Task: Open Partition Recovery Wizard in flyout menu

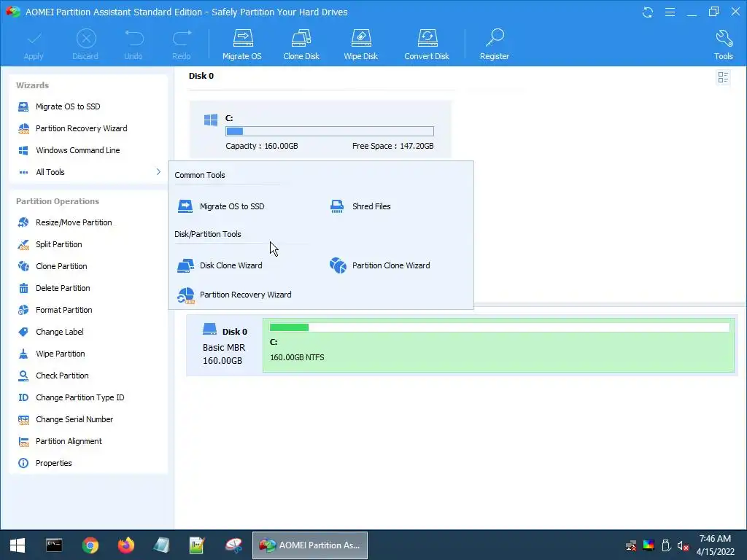Action: 234,295
